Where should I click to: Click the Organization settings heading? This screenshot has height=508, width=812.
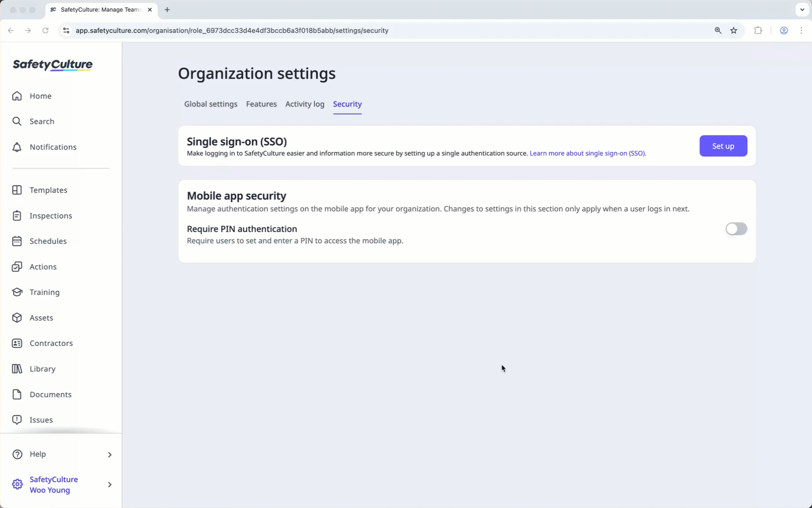point(257,74)
